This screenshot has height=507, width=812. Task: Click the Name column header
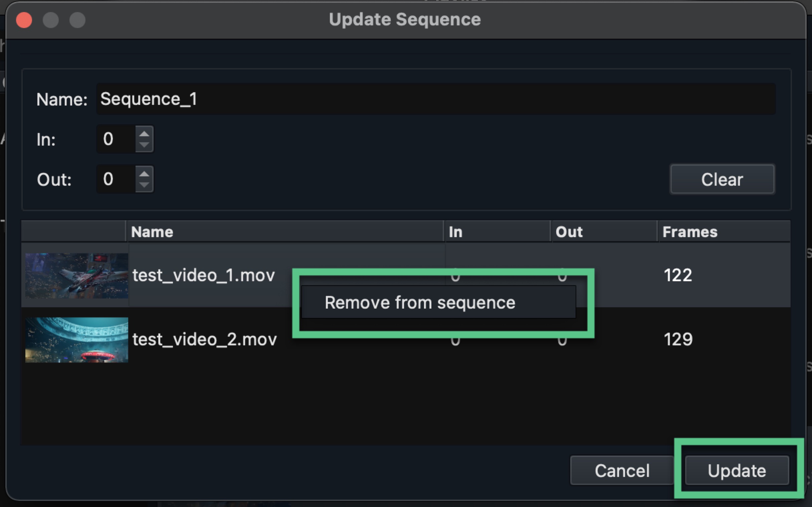[x=153, y=231]
